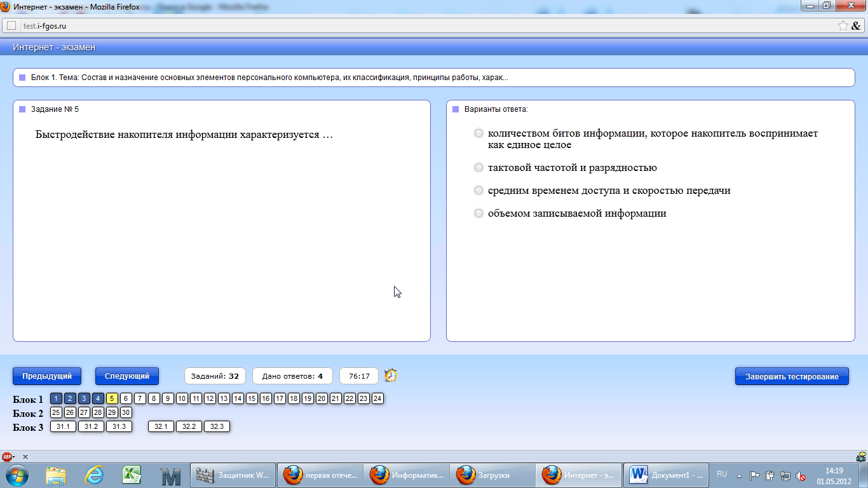Open task 32.2 in Блок 3
This screenshot has width=868, height=488.
click(x=189, y=426)
